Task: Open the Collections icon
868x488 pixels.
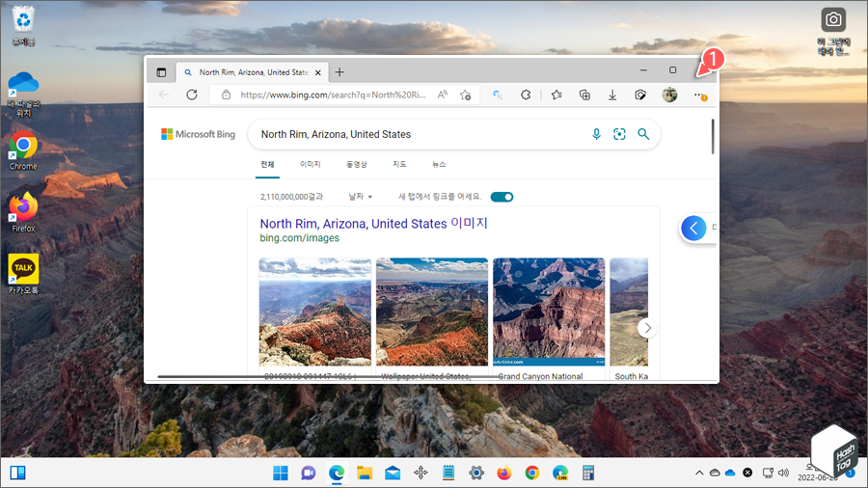Action: [584, 95]
